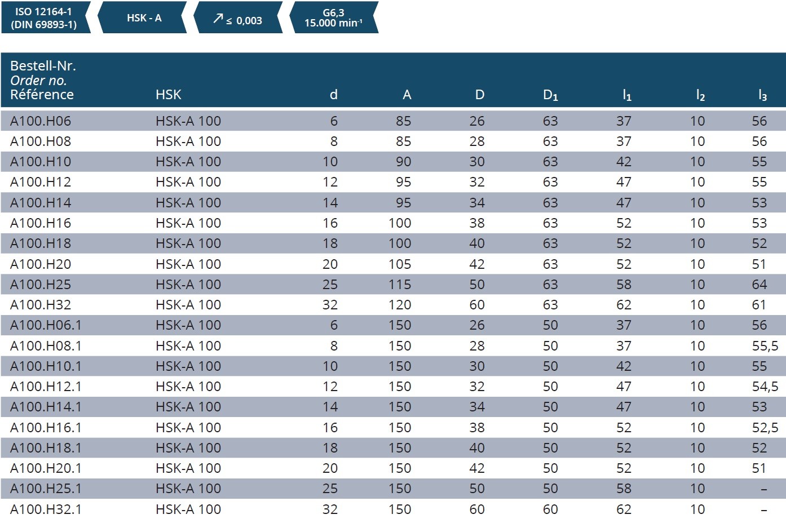This screenshot has height=532, width=786.
Task: Click the l1 column header
Action: (626, 95)
